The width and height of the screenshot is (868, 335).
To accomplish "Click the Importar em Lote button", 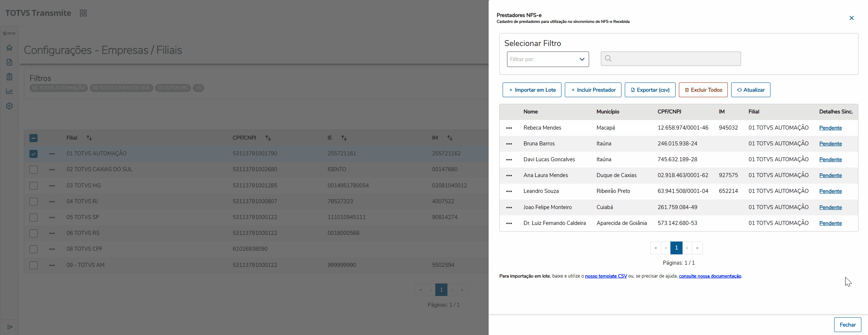I will 532,90.
